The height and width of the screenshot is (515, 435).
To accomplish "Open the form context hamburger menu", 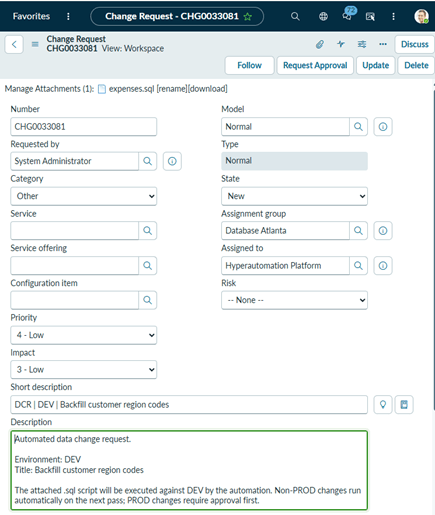I will tap(35, 44).
